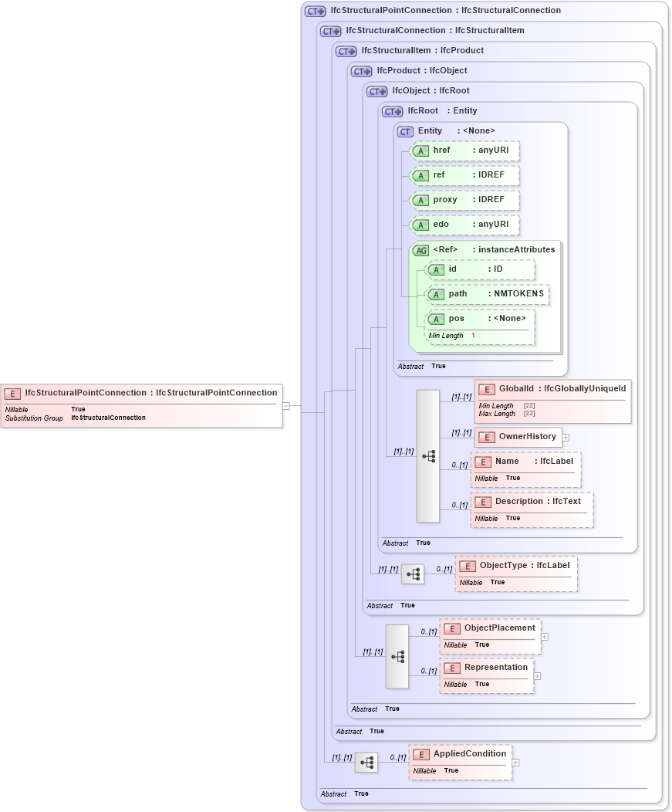Click the Substitution Group IfcStructuralConnection link
Screen dimensions: 672x812
point(105,418)
